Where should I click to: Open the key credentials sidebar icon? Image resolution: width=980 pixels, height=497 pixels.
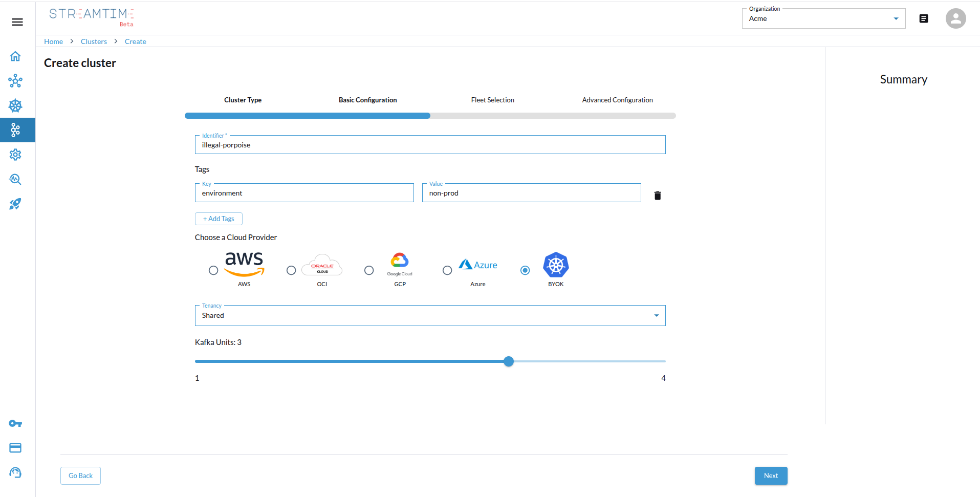[15, 423]
